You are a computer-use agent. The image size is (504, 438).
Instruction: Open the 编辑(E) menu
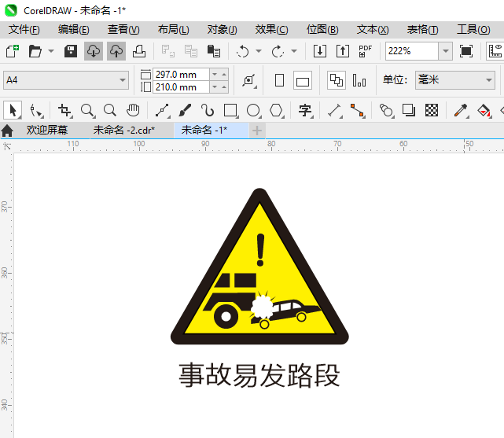click(x=74, y=30)
